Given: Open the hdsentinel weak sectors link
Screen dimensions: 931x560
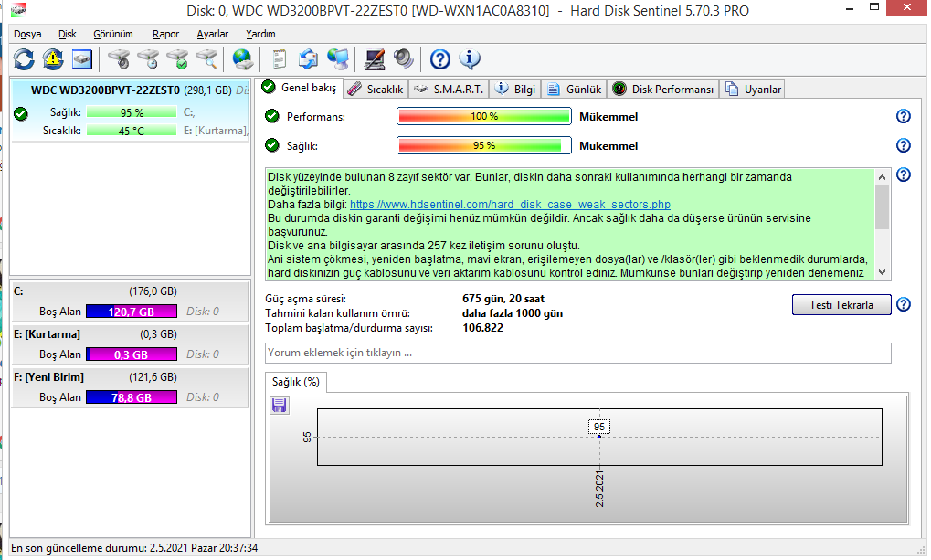Looking at the screenshot, I should pos(510,205).
